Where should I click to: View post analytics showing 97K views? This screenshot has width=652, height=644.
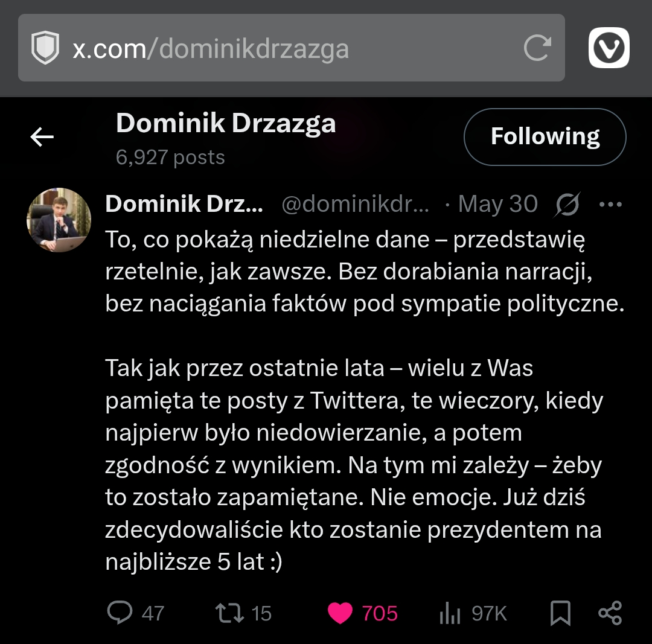[450, 613]
